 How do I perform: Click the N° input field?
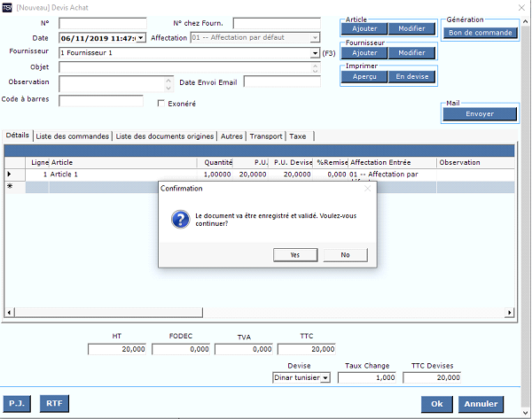[x=103, y=23]
